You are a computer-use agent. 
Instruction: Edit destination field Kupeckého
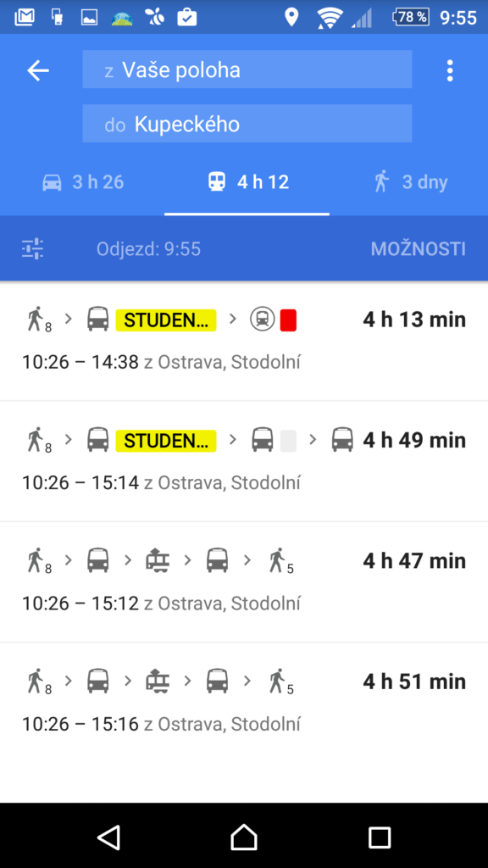pyautogui.click(x=247, y=124)
